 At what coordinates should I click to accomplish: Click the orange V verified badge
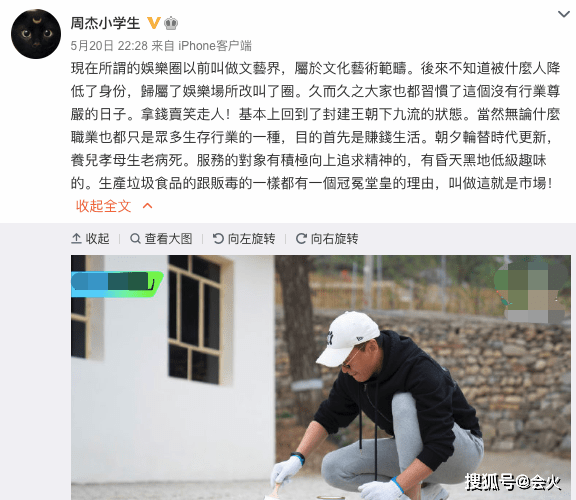click(154, 23)
